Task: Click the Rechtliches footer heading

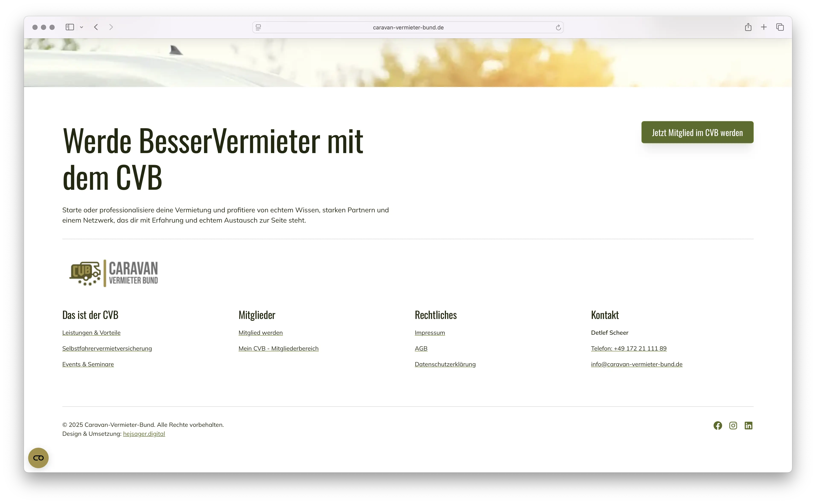Action: pyautogui.click(x=436, y=315)
